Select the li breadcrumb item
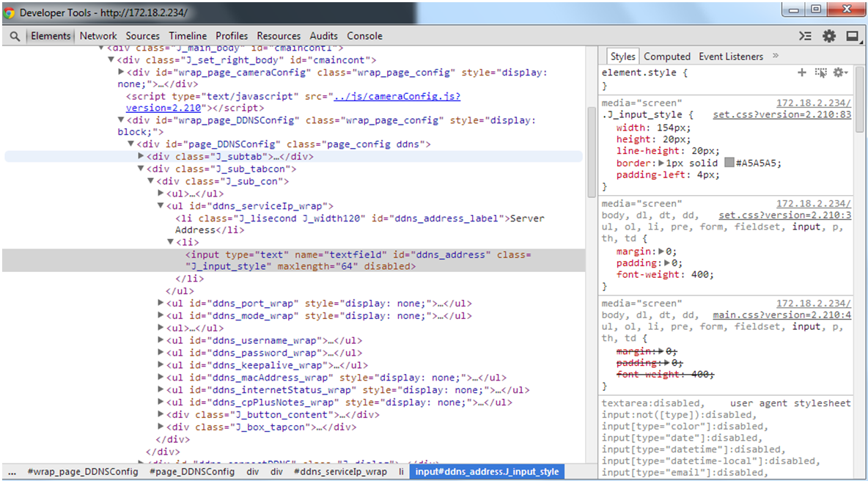Image resolution: width=868 pixels, height=481 pixels. click(x=401, y=472)
